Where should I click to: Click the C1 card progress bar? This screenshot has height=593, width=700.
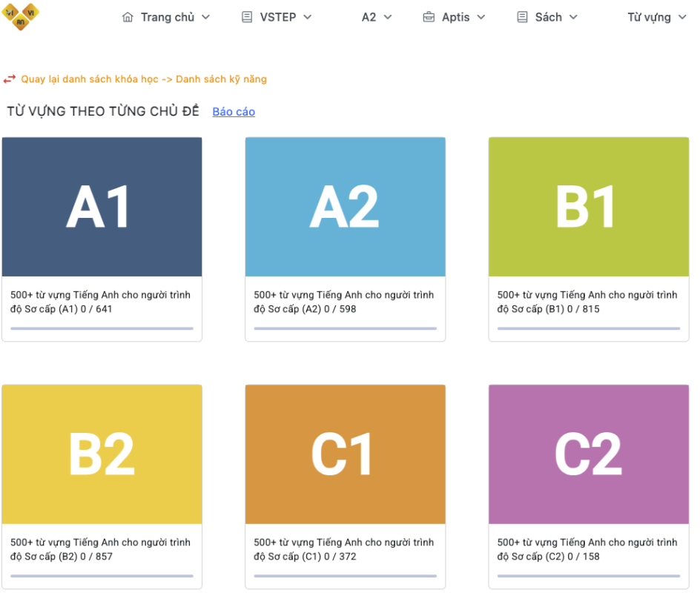coord(345,576)
